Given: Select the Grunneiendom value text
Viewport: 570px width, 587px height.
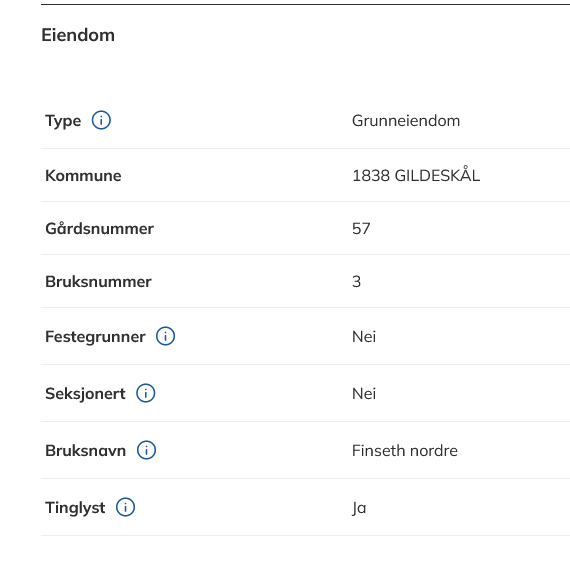Looking at the screenshot, I should click(x=406, y=121).
